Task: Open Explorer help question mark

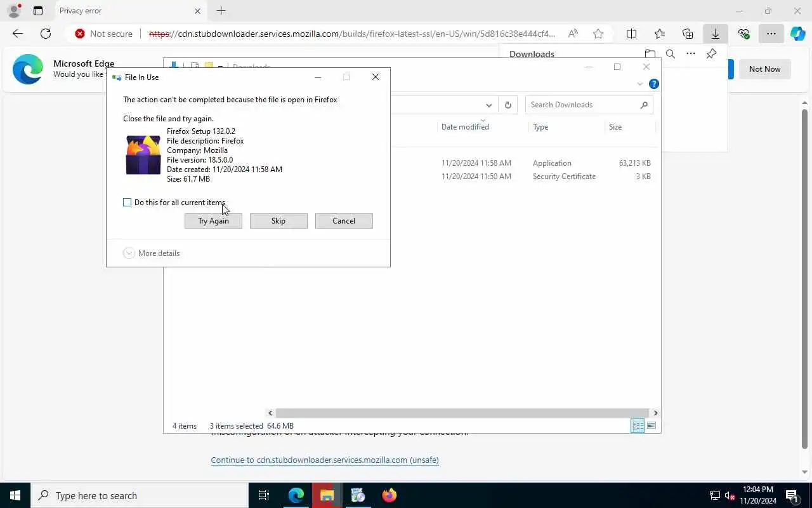Action: pyautogui.click(x=654, y=84)
